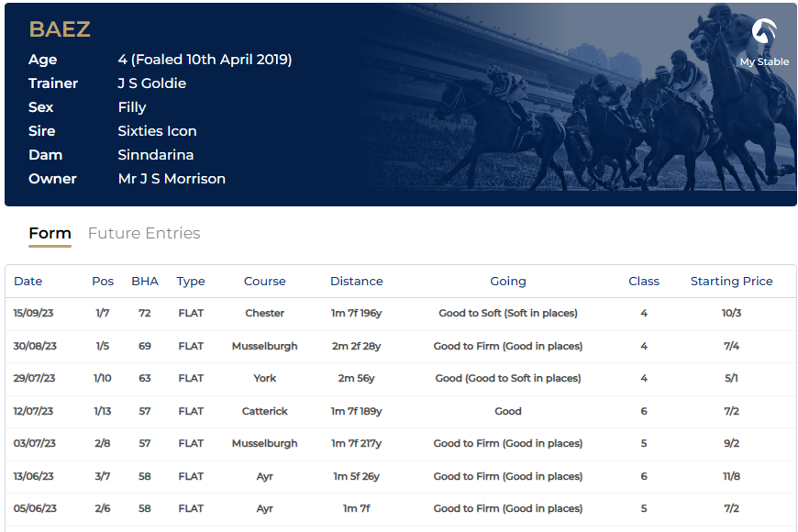
Task: Open the Future Entries tab
Action: pos(144,233)
